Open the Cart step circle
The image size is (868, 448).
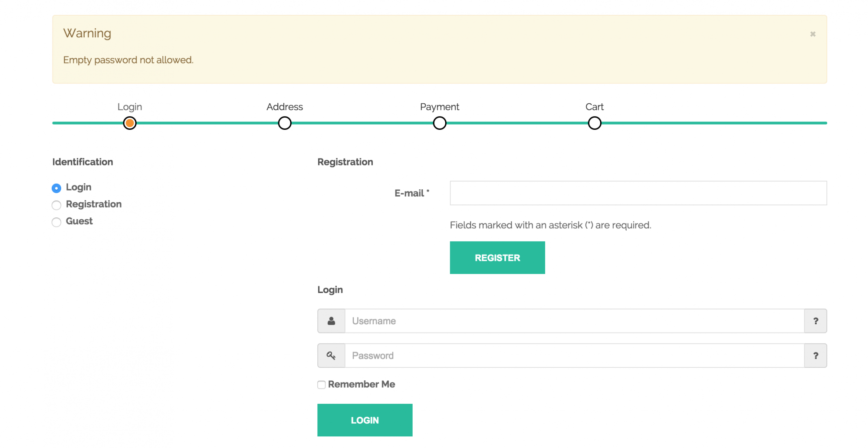click(595, 123)
